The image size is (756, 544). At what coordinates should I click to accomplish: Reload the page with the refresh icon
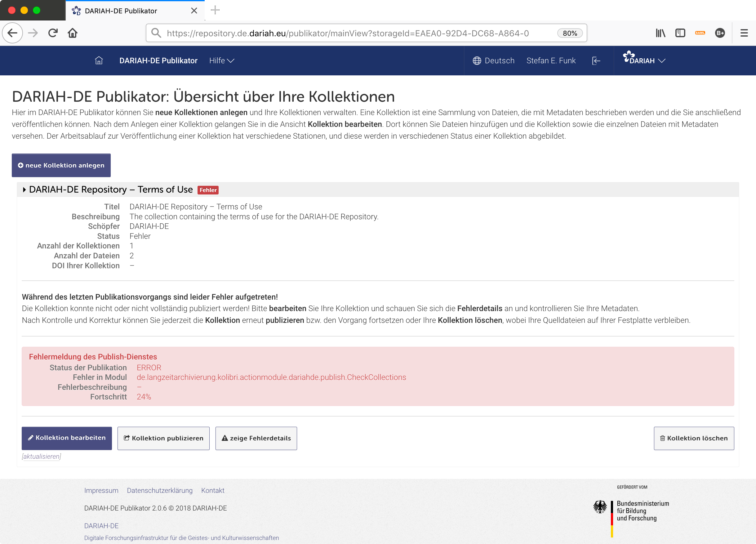pos(53,33)
